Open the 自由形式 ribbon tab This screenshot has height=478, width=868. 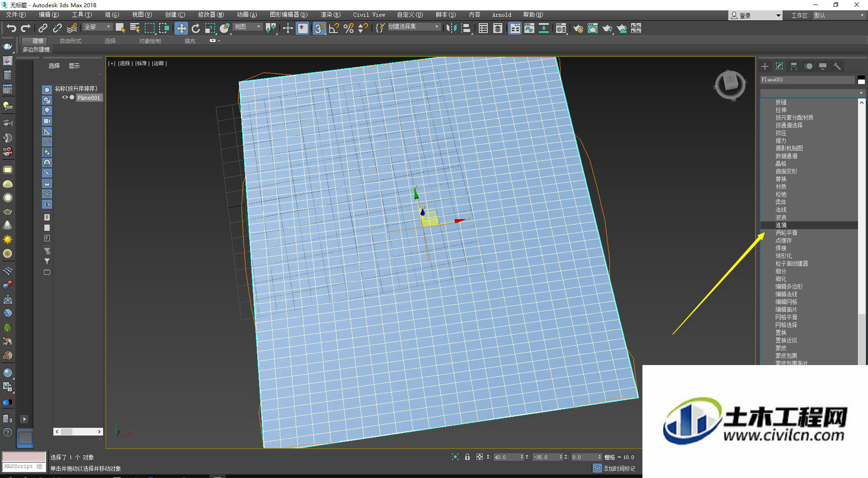tap(71, 41)
